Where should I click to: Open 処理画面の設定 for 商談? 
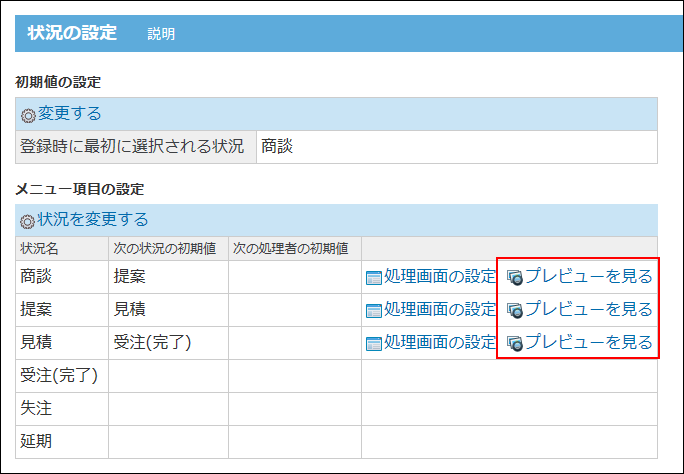(x=439, y=276)
